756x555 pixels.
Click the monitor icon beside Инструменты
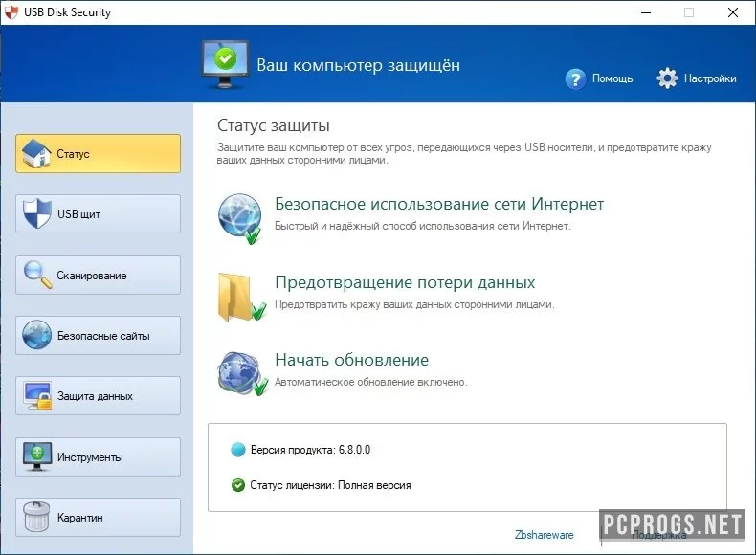pyautogui.click(x=37, y=456)
